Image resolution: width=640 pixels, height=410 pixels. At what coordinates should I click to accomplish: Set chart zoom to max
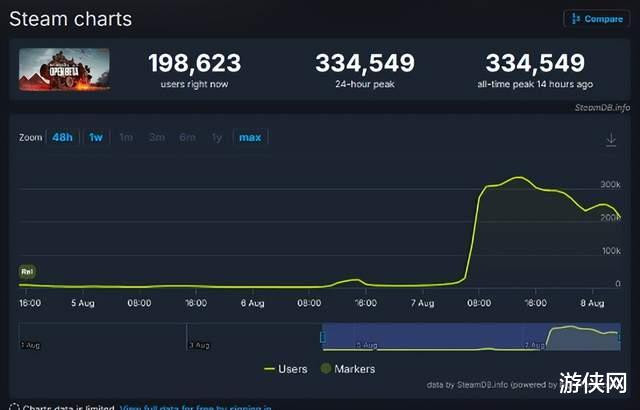click(250, 137)
